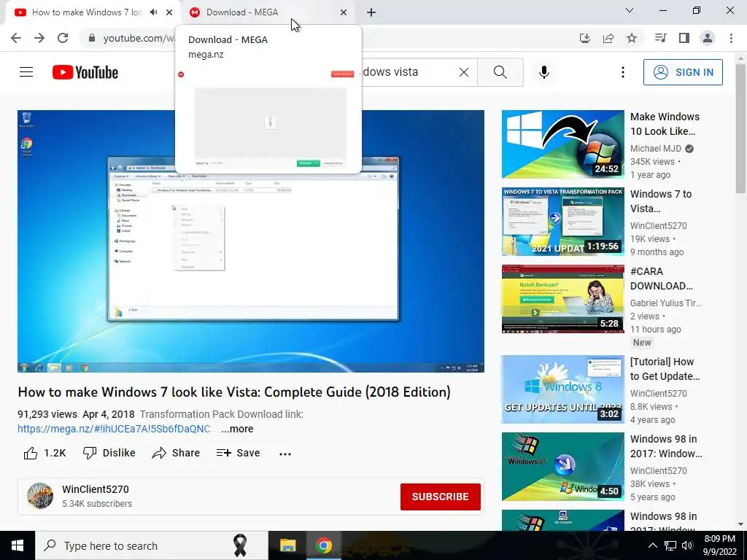The image size is (747, 560).
Task: Click the video title heading text
Action: click(x=234, y=392)
